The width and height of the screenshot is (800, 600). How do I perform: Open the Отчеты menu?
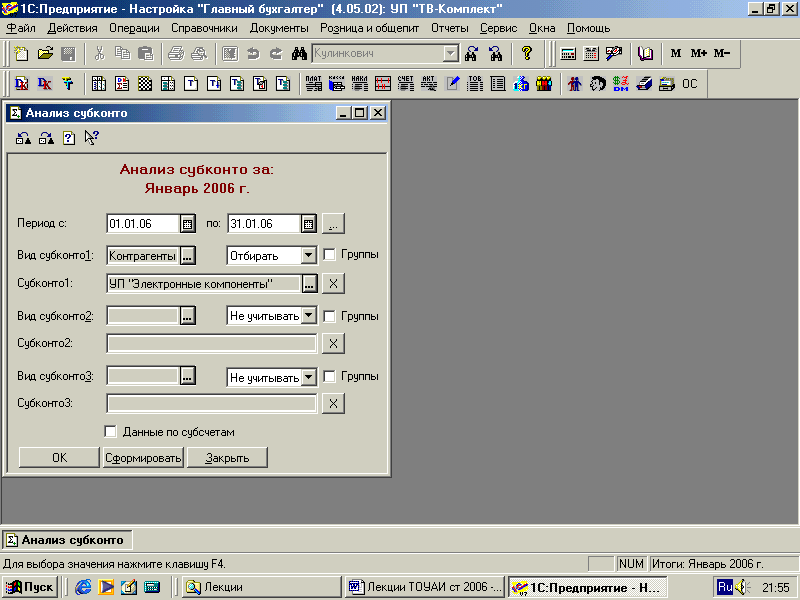[x=449, y=28]
